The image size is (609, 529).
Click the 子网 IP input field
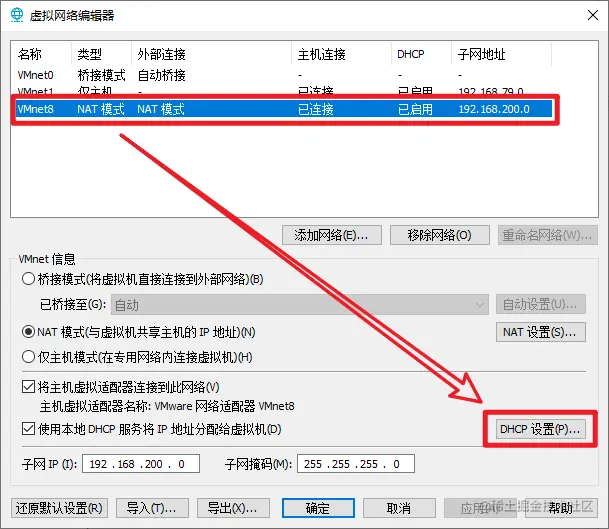141,464
